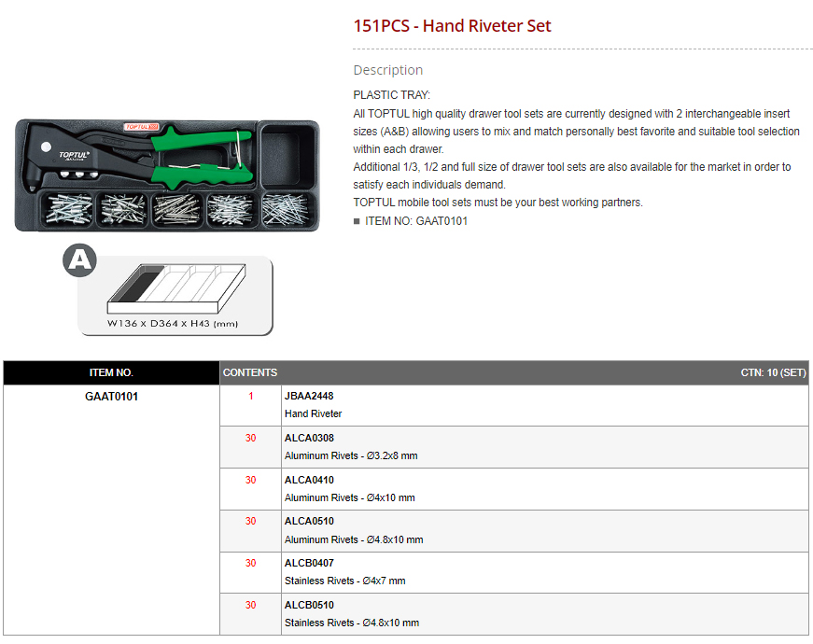Click part number ALCB0510

pyautogui.click(x=309, y=605)
